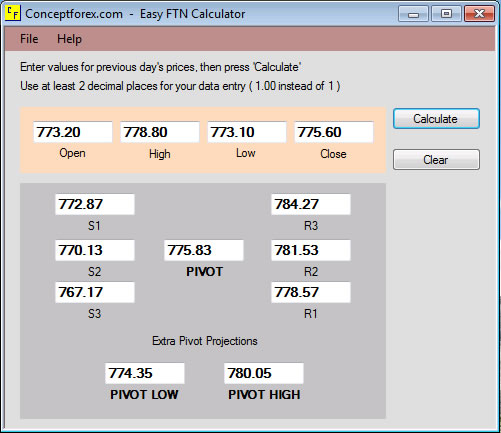Click the 'Open' label under first field

[x=72, y=154]
